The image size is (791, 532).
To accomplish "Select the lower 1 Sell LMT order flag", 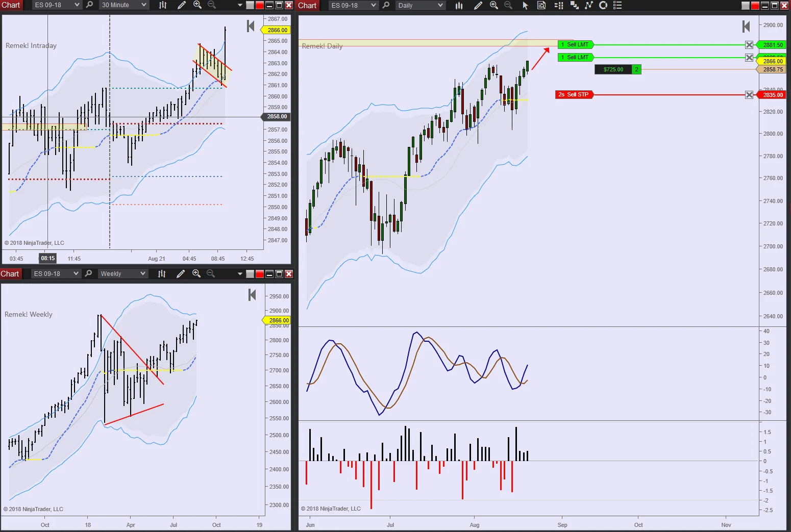I will click(576, 57).
